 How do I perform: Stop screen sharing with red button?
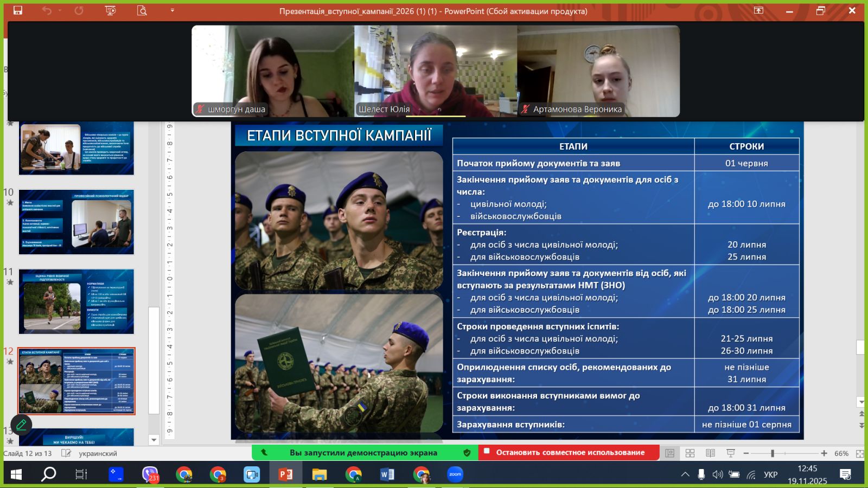pos(569,452)
